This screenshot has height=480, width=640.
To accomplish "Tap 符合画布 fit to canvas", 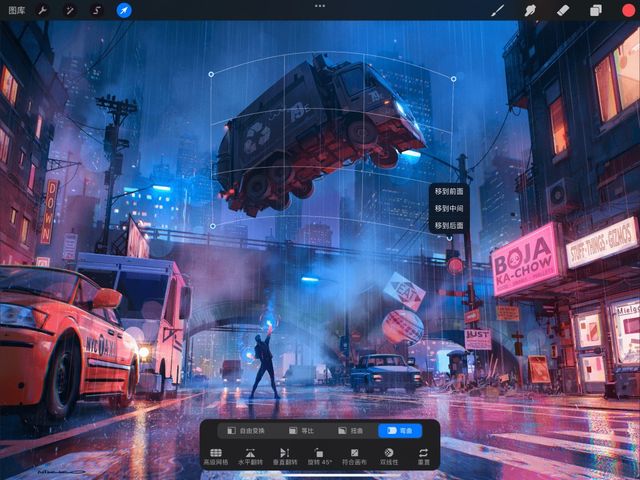I will click(354, 457).
